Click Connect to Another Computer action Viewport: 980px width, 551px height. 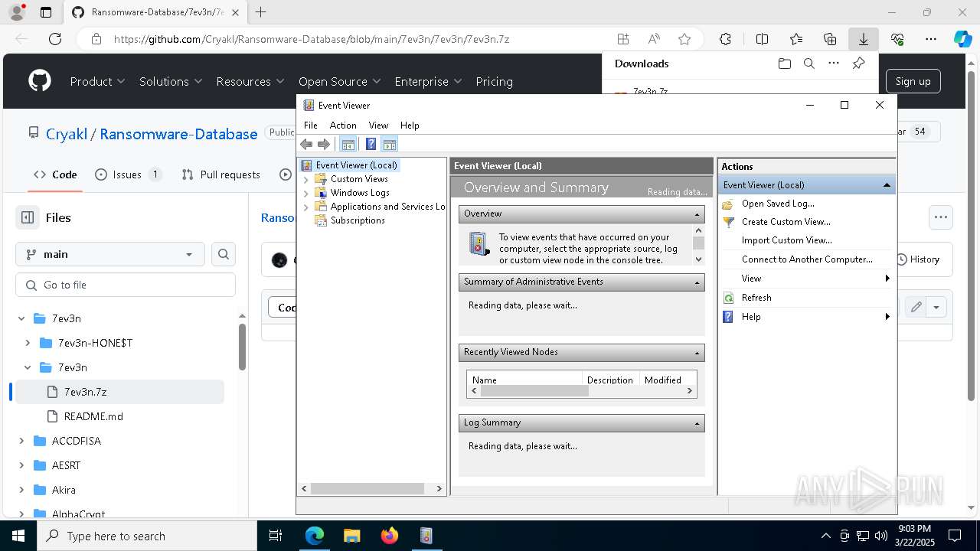(807, 259)
